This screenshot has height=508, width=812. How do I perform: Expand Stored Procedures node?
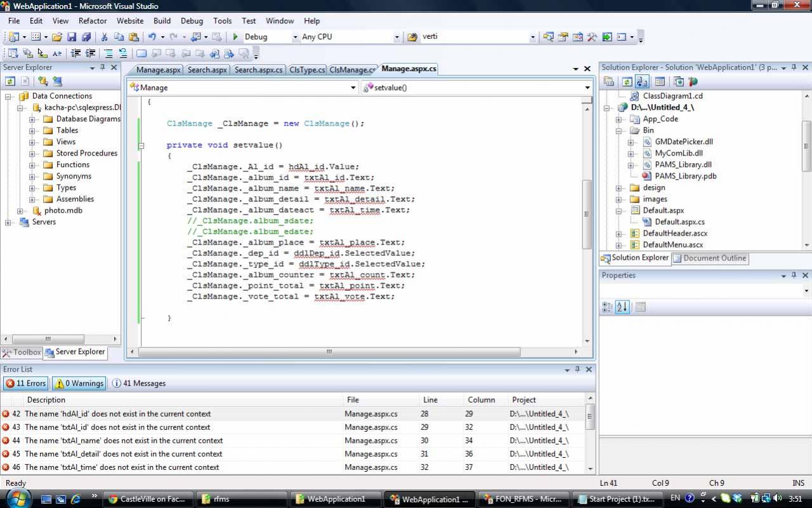click(32, 153)
